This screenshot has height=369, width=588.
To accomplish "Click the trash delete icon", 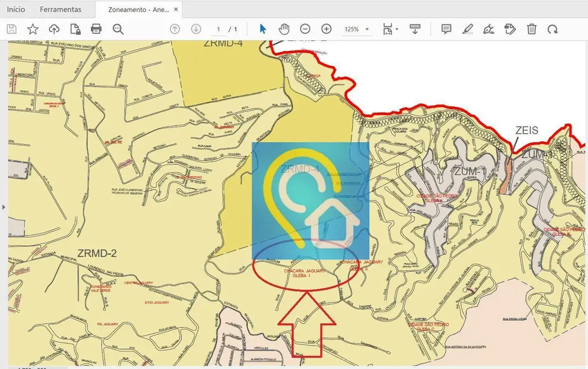I will click(x=531, y=29).
